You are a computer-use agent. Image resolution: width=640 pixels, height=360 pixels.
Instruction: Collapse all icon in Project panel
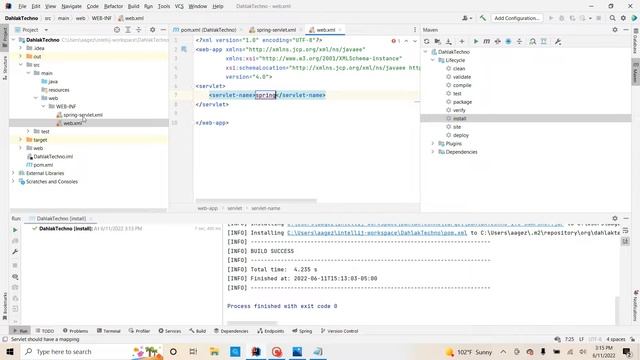pyautogui.click(x=139, y=30)
